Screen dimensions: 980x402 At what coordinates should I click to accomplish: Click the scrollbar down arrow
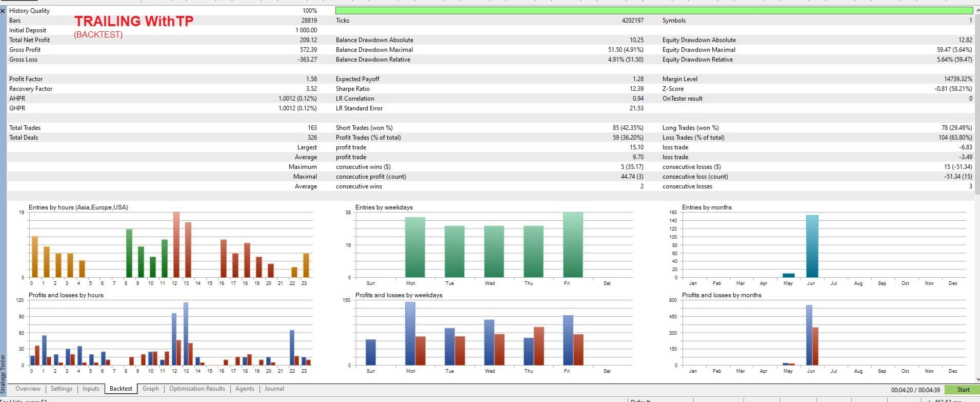point(977,380)
